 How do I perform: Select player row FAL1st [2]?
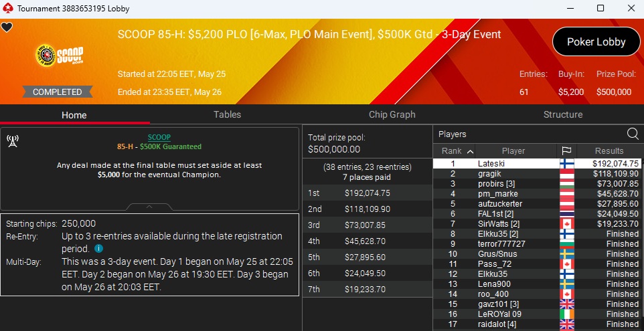click(x=538, y=214)
